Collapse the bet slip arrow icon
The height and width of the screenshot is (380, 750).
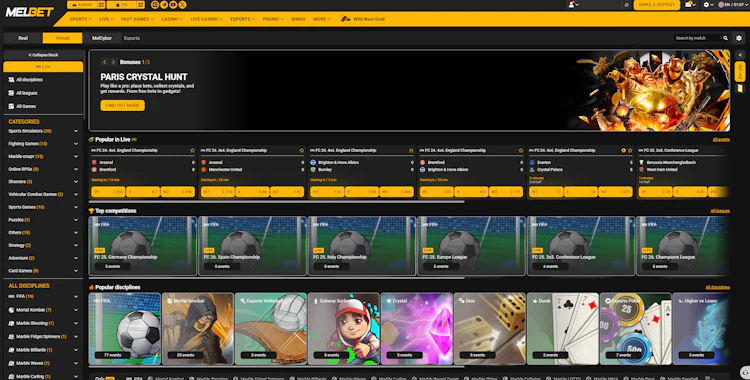(740, 55)
